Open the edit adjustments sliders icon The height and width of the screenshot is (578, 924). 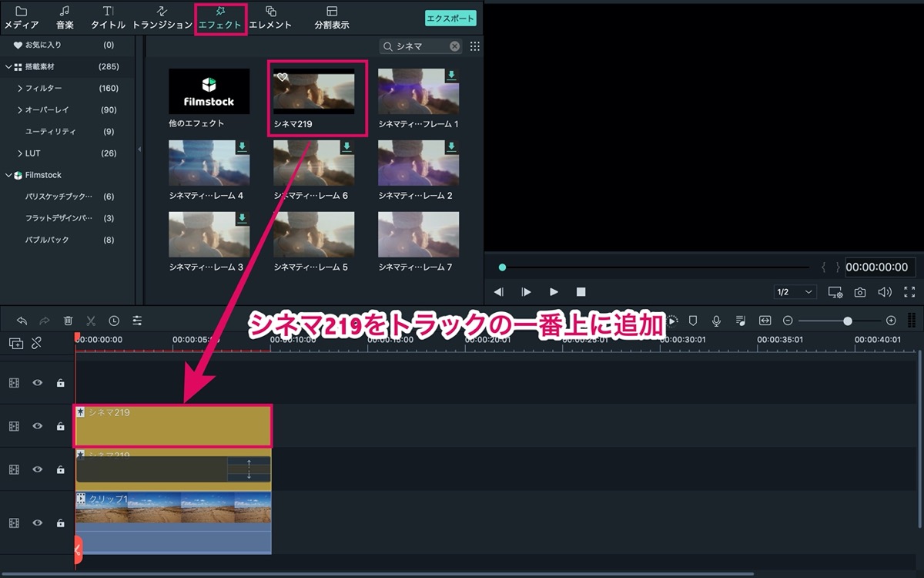coord(137,321)
